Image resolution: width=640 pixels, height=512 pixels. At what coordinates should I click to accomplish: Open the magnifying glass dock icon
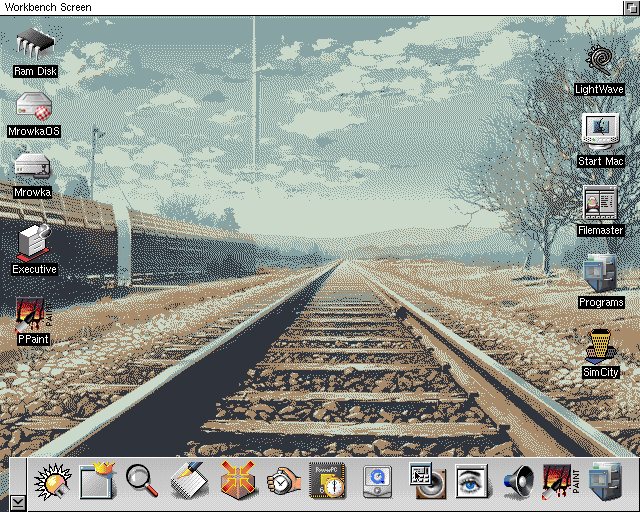coord(142,480)
